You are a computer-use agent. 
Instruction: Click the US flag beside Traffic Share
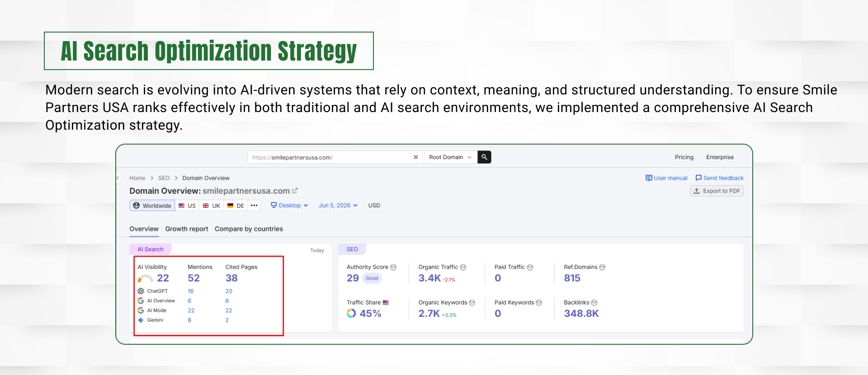pyautogui.click(x=386, y=303)
